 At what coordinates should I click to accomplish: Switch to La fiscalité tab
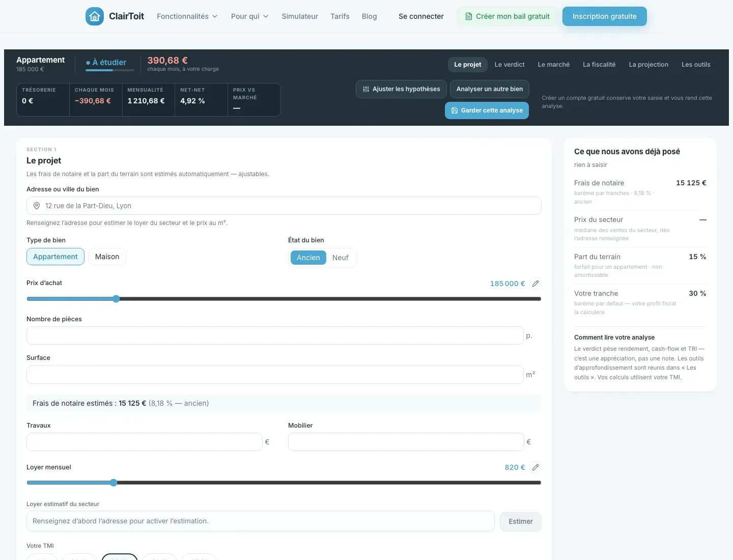pyautogui.click(x=599, y=65)
